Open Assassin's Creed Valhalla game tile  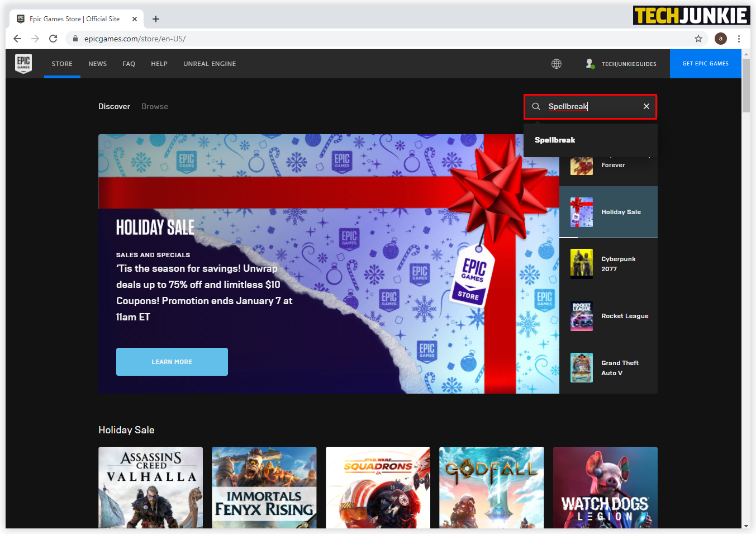(x=150, y=487)
